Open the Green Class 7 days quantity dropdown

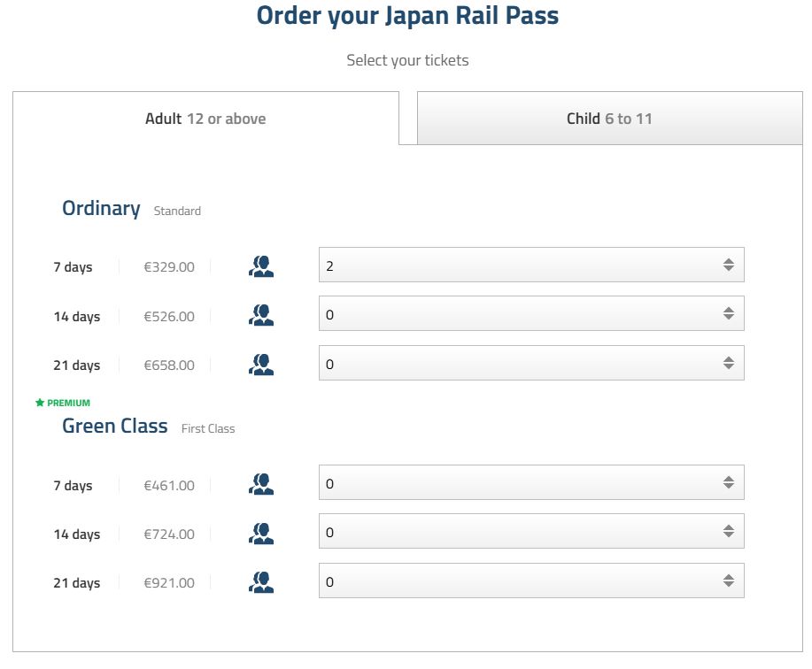tap(531, 482)
